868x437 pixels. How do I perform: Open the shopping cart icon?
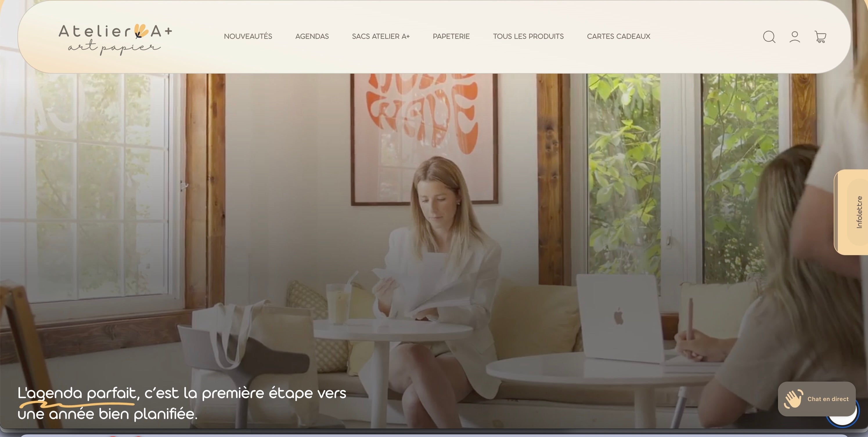click(x=820, y=37)
